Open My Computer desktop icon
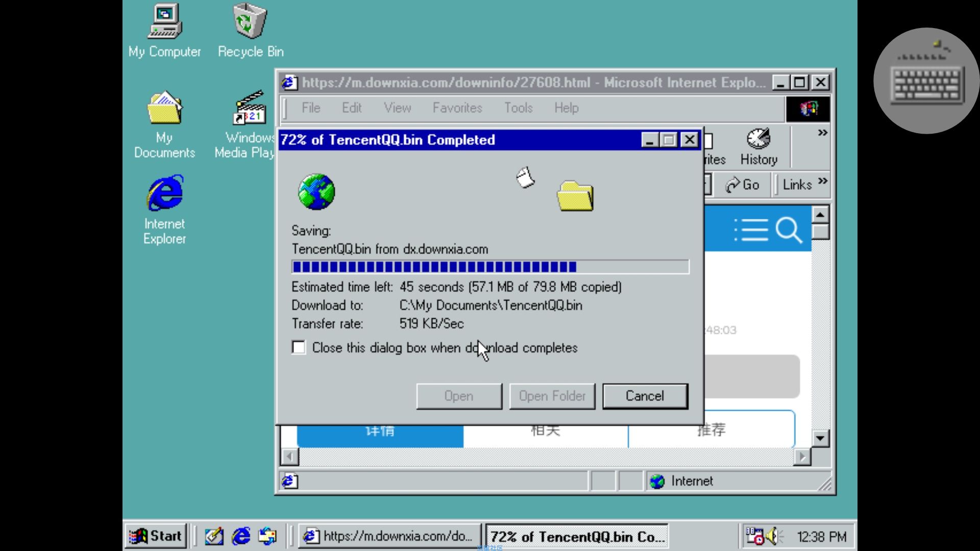The width and height of the screenshot is (980, 551). 164,31
